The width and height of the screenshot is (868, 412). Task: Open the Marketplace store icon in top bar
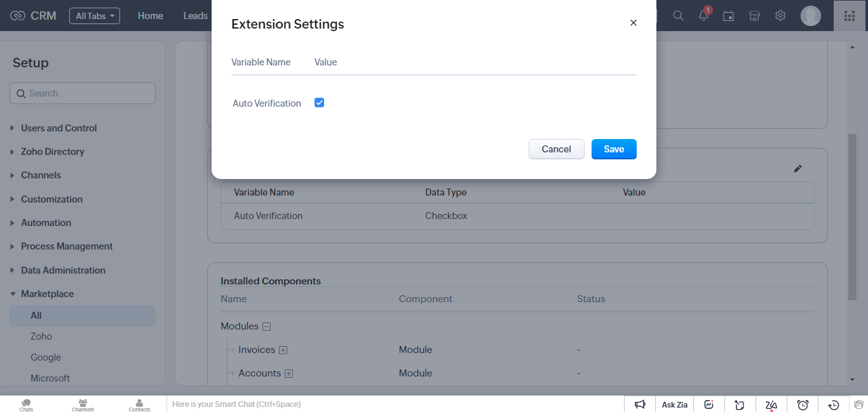754,16
